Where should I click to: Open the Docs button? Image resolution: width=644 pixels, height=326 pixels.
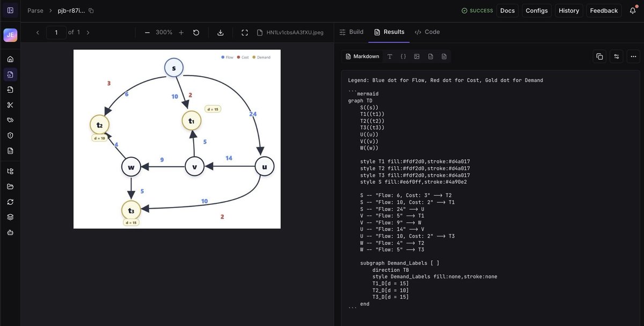point(508,10)
